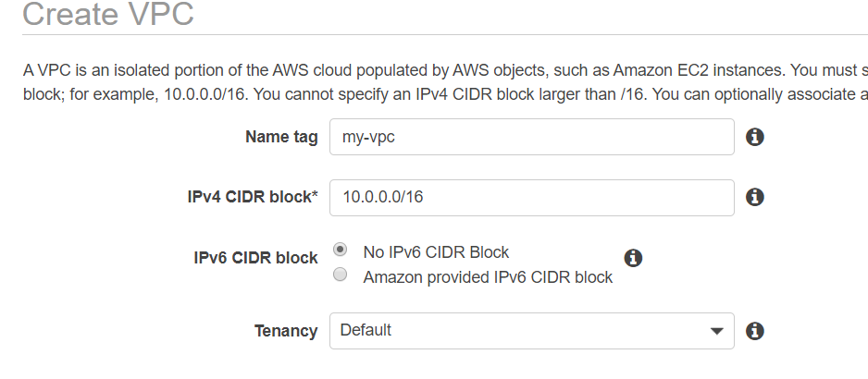This screenshot has height=379, width=868.
Task: Click the horizontal divider below Create VPC heading
Action: pyautogui.click(x=444, y=35)
